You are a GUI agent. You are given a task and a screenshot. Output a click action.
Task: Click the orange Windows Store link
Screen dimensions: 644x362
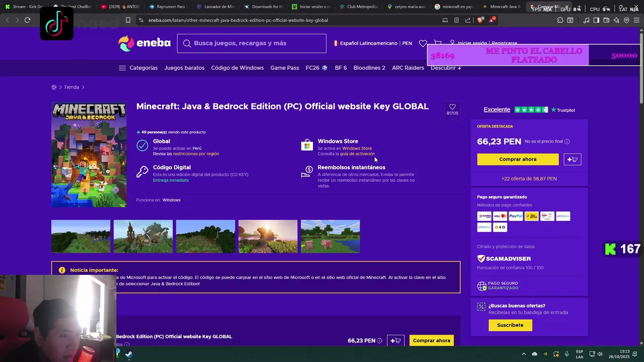click(357, 148)
